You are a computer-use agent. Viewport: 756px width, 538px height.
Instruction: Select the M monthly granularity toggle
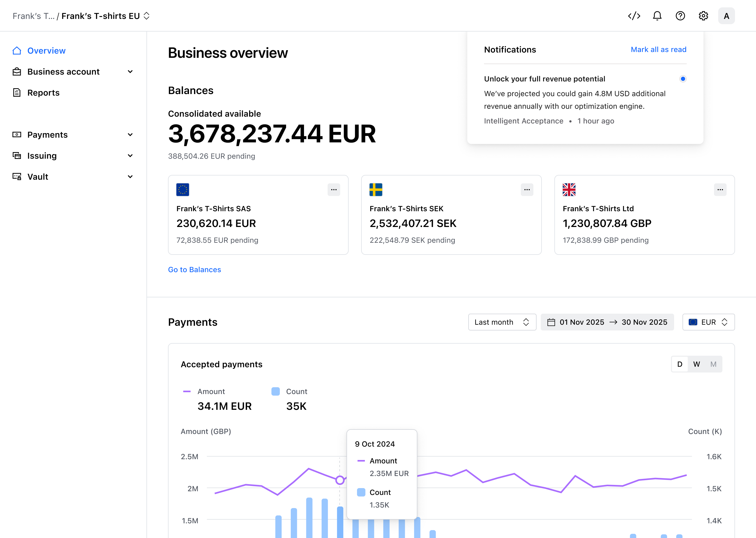(713, 364)
